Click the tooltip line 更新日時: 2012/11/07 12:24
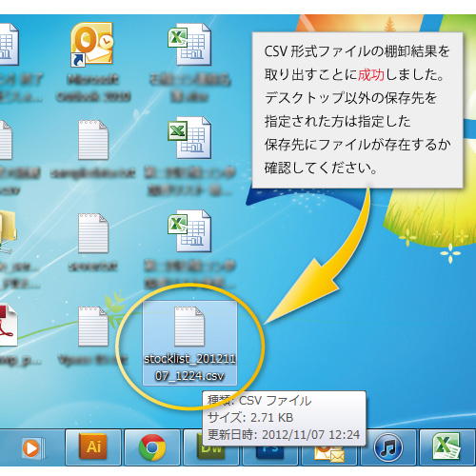 (x=284, y=434)
